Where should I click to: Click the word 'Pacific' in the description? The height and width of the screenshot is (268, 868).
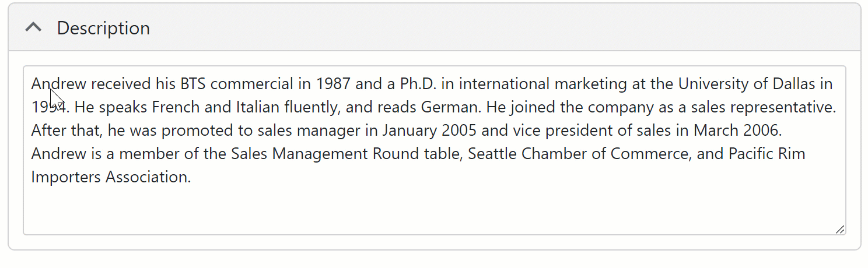tap(751, 154)
